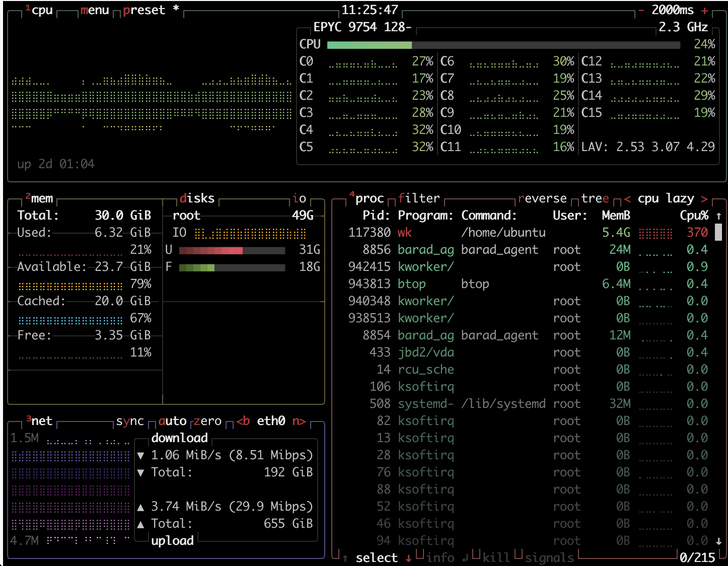Image resolution: width=728 pixels, height=566 pixels.
Task: Click the select down arrow in footer
Action: point(408,558)
